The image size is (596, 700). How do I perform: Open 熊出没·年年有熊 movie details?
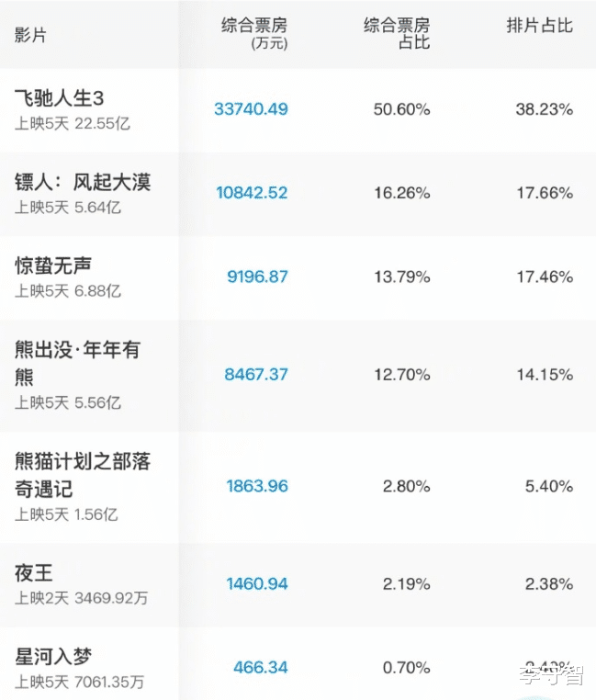(77, 361)
